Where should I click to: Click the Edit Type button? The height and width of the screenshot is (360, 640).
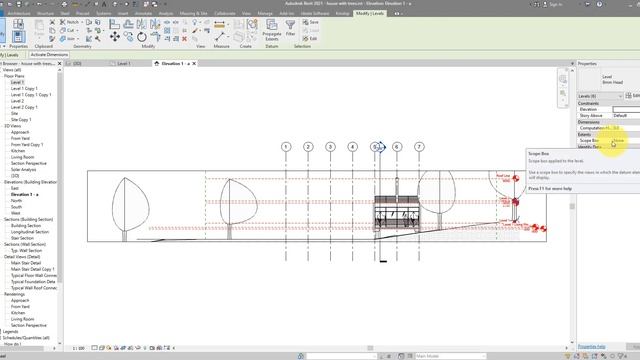click(633, 96)
